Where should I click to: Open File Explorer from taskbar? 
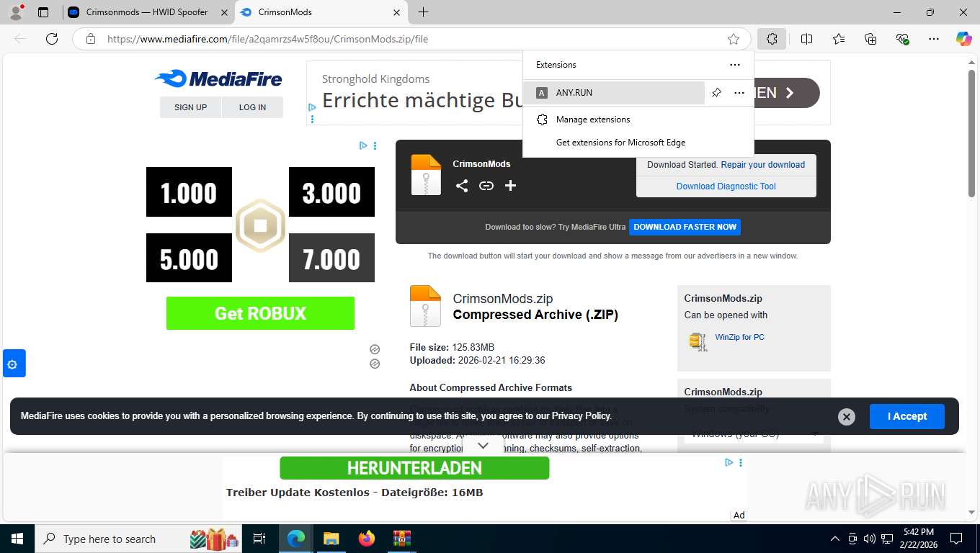click(331, 539)
